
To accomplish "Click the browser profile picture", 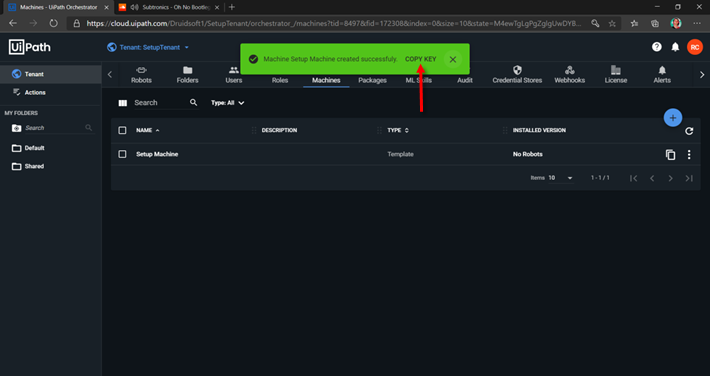I will coord(676,24).
